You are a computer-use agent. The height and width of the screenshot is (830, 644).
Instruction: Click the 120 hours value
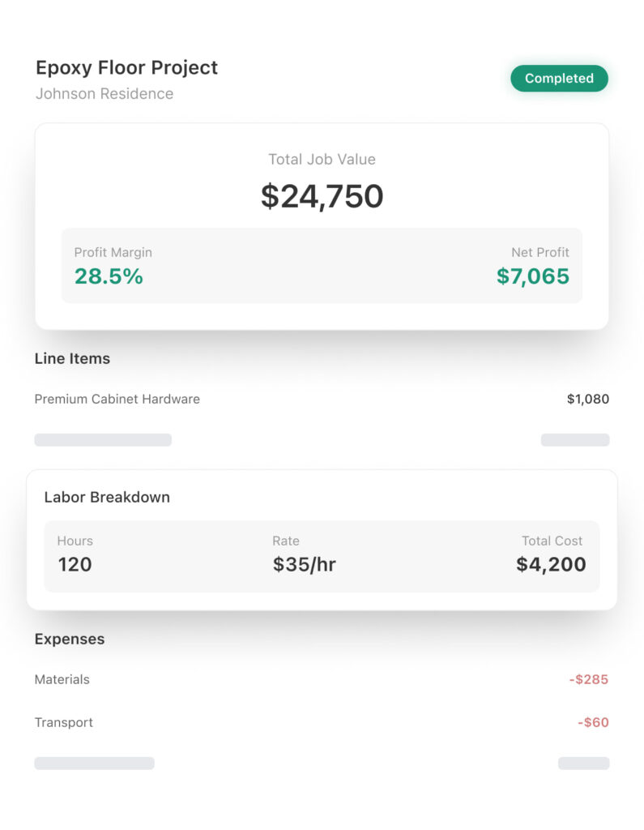tap(75, 564)
